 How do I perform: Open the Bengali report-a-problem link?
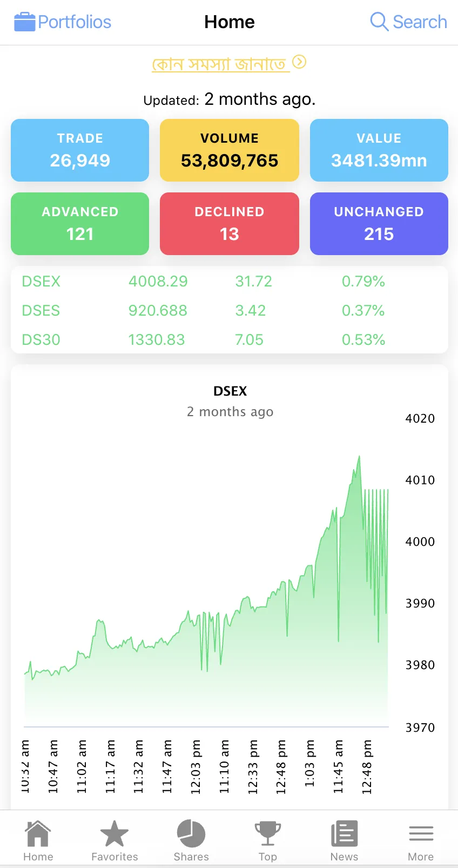pos(221,64)
